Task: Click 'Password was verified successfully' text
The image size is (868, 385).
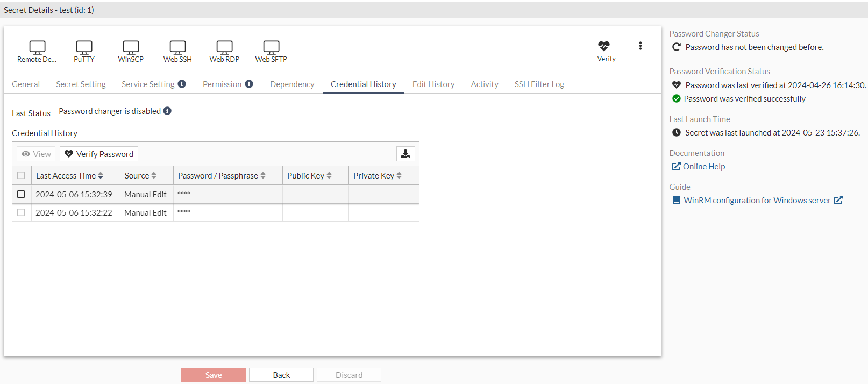Action: (744, 98)
